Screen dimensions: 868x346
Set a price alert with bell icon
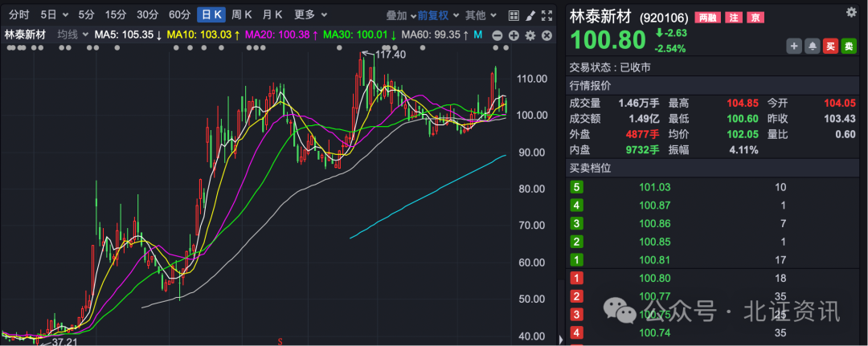[812, 47]
